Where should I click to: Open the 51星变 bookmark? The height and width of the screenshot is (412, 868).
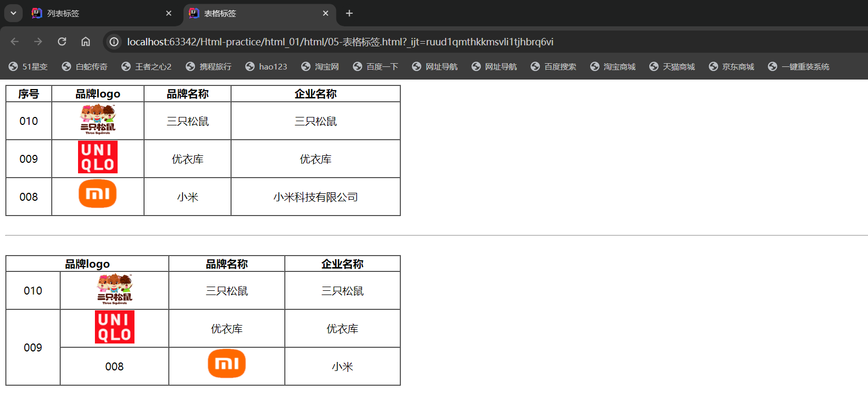(28, 66)
